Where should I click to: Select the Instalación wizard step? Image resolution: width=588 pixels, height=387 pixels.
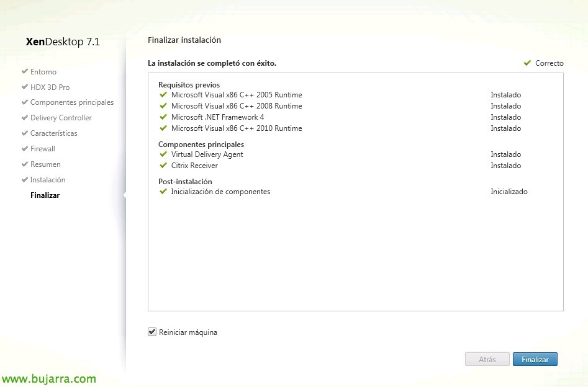(48, 180)
